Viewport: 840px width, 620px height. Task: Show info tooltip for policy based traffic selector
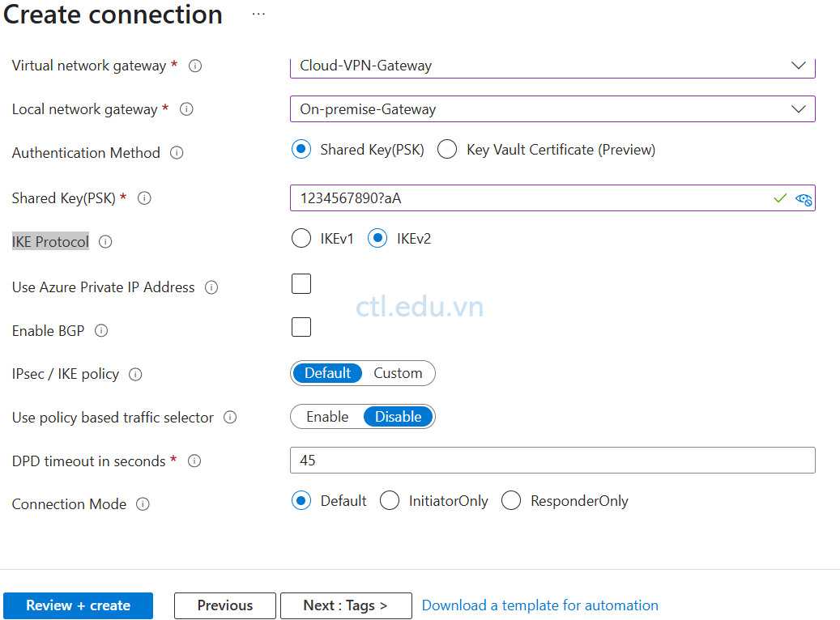(230, 418)
